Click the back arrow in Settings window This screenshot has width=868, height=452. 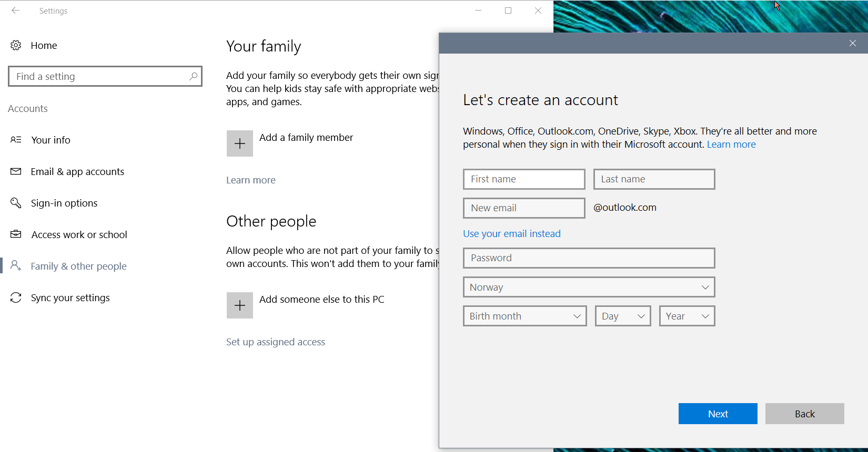16,11
